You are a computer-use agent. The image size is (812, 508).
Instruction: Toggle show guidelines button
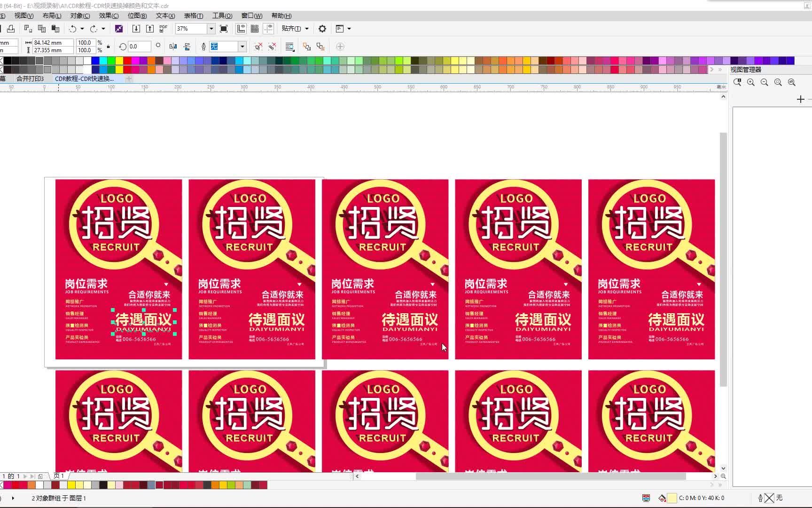point(268,29)
